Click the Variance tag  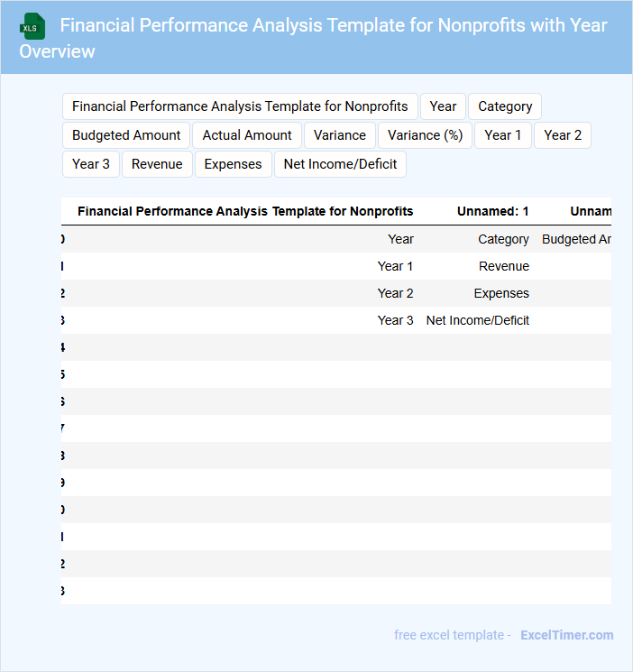click(340, 135)
